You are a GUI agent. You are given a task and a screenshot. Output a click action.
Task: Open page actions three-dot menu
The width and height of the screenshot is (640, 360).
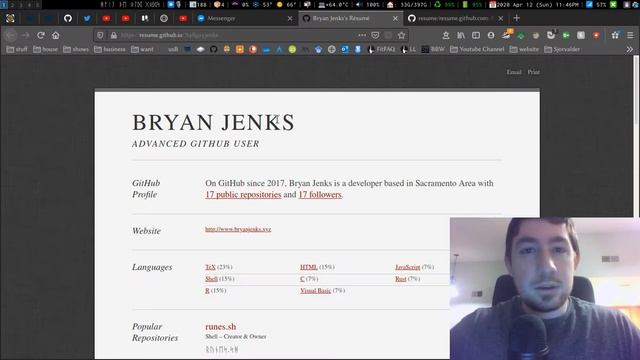(x=362, y=36)
